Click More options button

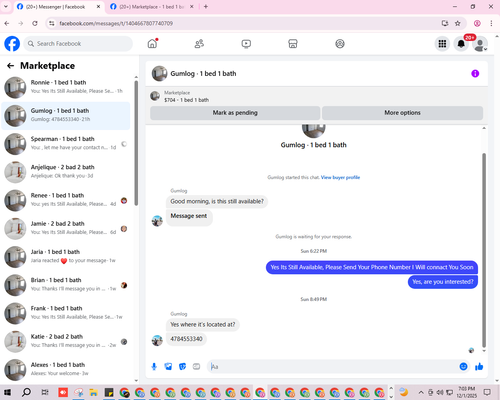[x=402, y=113]
